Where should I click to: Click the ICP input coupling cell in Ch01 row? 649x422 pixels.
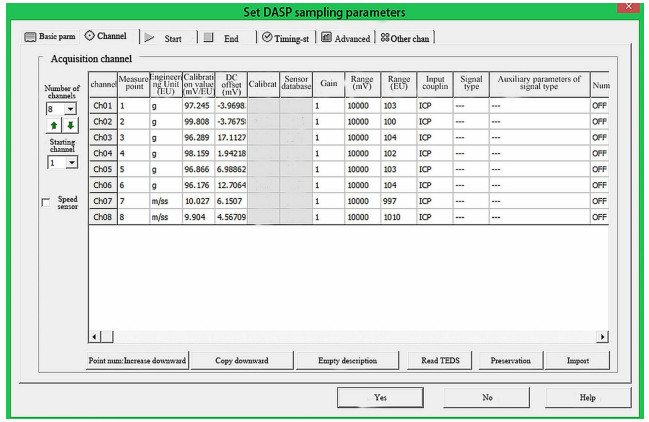[x=435, y=106]
